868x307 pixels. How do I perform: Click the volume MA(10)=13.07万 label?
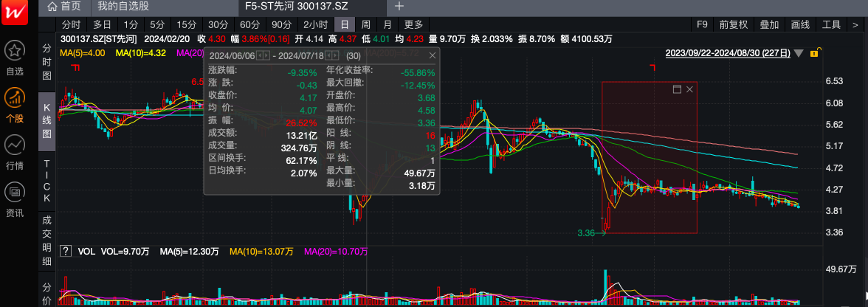260,252
